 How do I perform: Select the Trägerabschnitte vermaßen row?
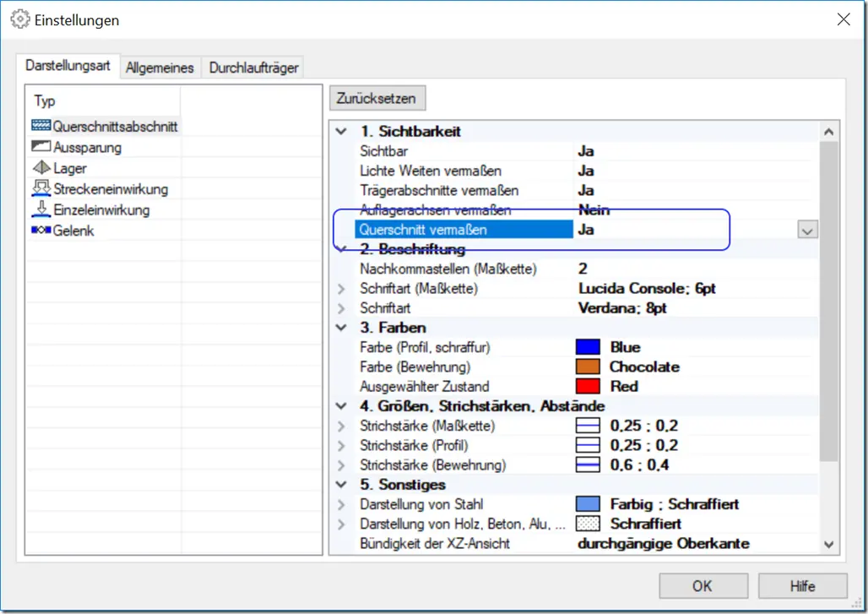pos(586,191)
